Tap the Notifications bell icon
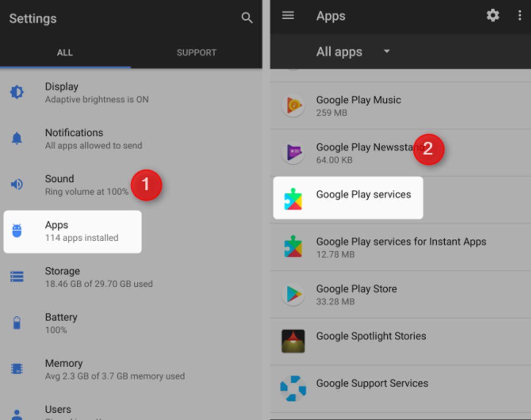The height and width of the screenshot is (420, 531). [x=17, y=138]
